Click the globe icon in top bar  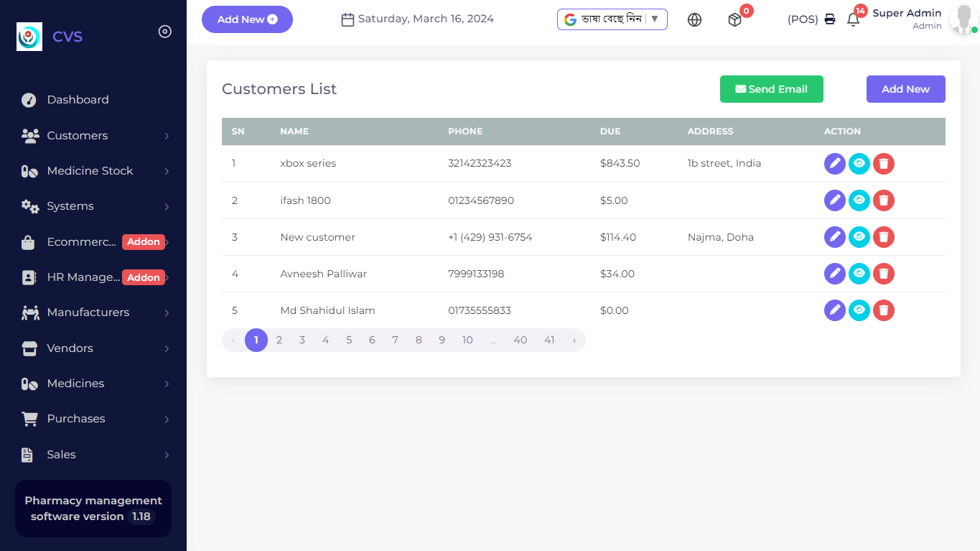694,20
